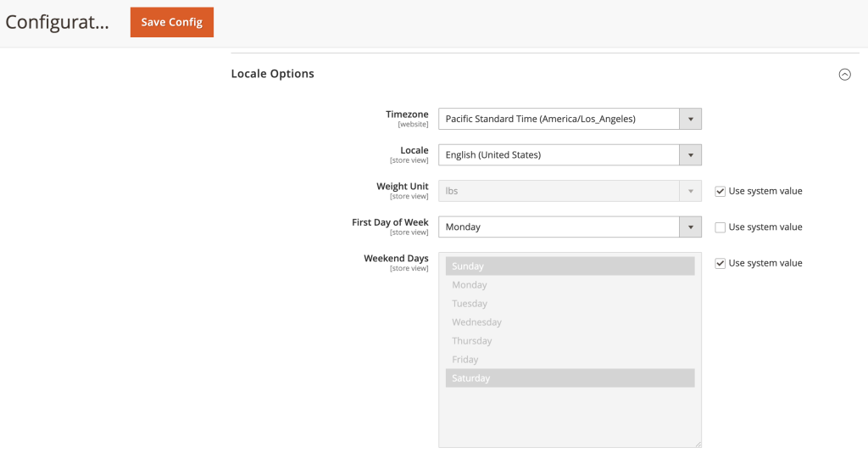Select Friday in Weekend Days list
The image size is (868, 459).
tap(570, 360)
